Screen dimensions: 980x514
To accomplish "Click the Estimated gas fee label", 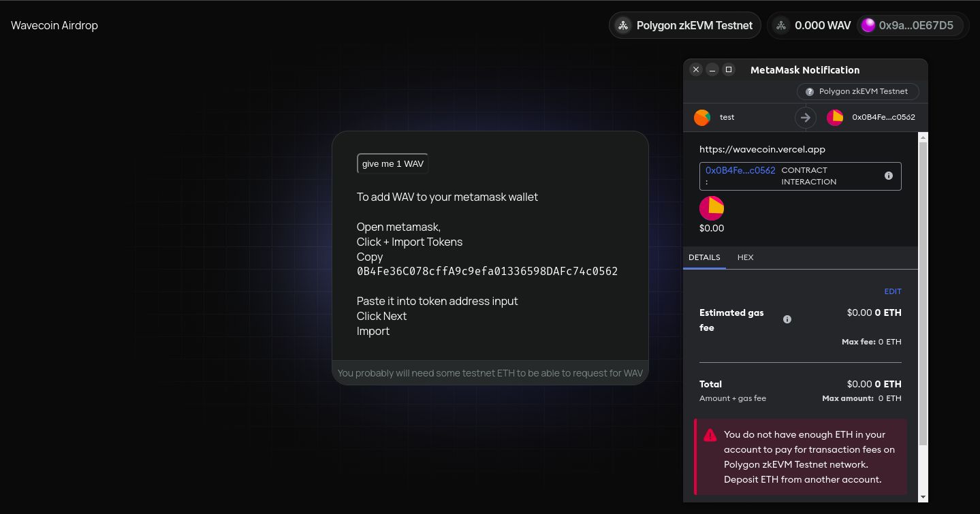I will [731, 320].
